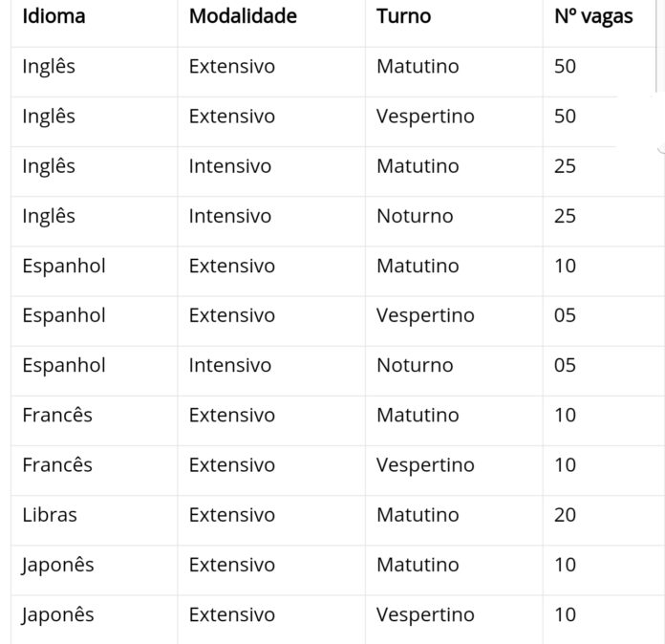Select Francês in the Matutino row

(57, 415)
